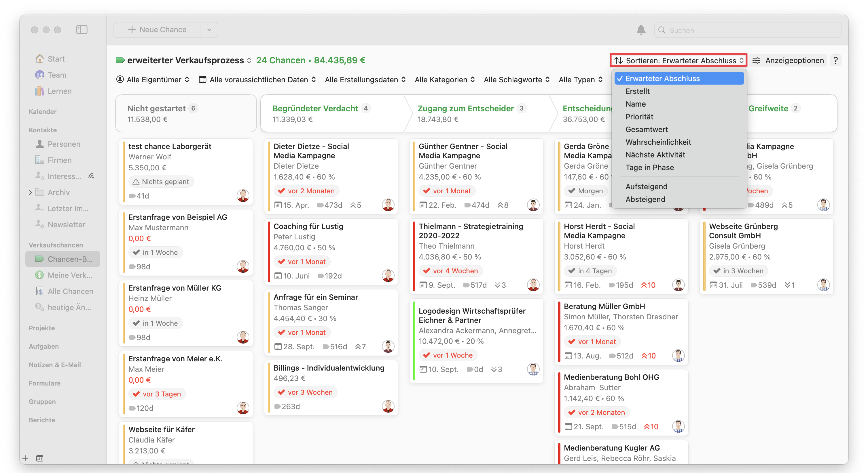The image size is (868, 473).
Task: Click the help question mark button
Action: tap(835, 60)
